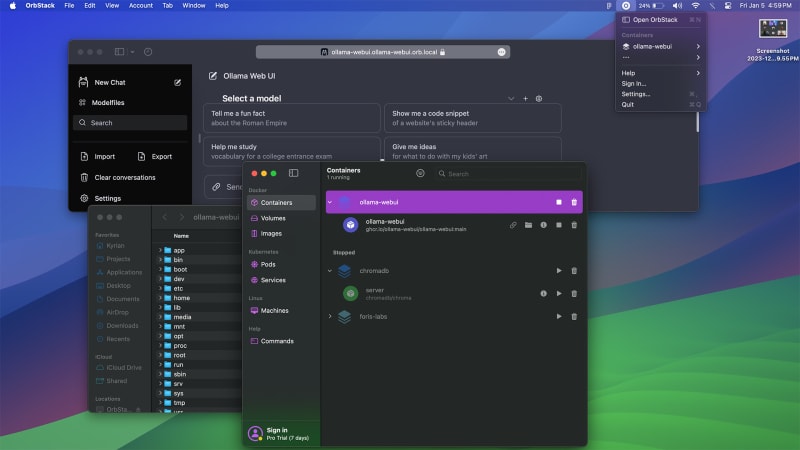Go to Volumes in OrbStack sidebar
This screenshot has width=800, height=450.
pos(273,218)
